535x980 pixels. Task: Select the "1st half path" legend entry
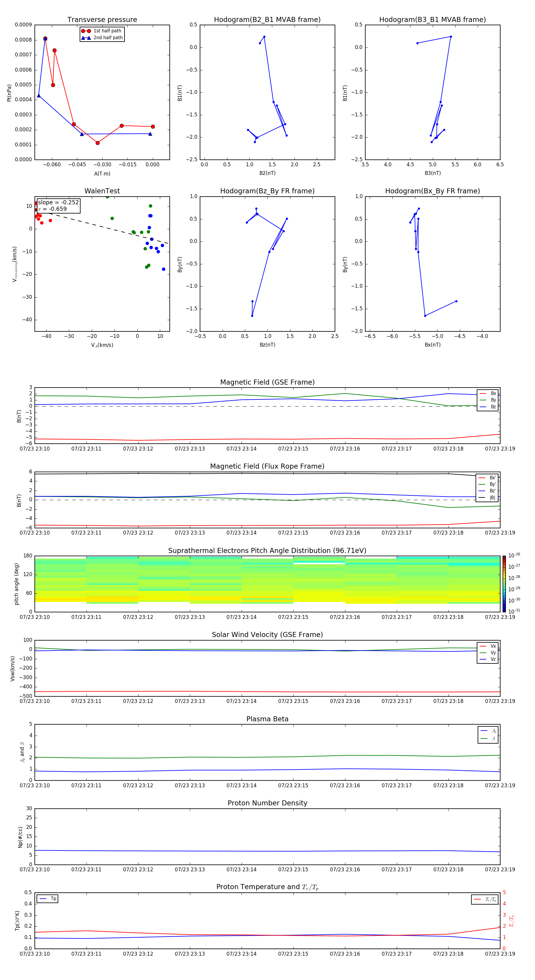[x=102, y=31]
